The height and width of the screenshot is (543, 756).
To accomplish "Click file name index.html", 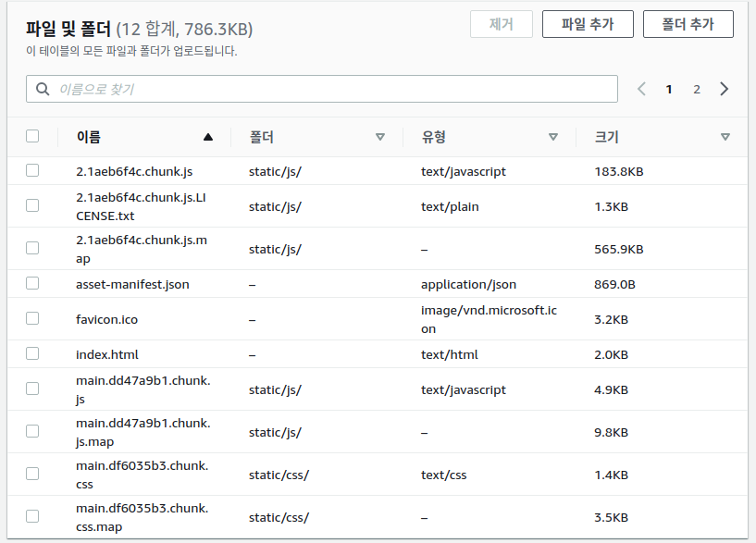I will [107, 354].
